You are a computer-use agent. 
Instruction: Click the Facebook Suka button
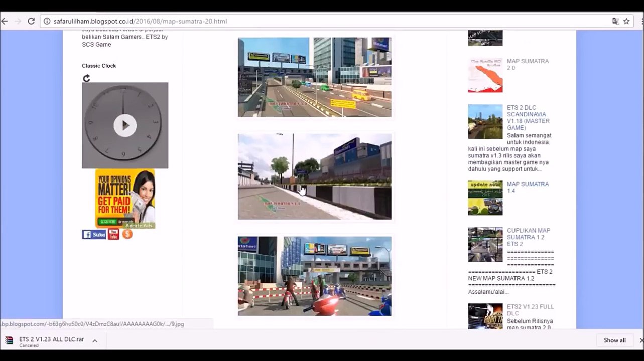pyautogui.click(x=94, y=234)
